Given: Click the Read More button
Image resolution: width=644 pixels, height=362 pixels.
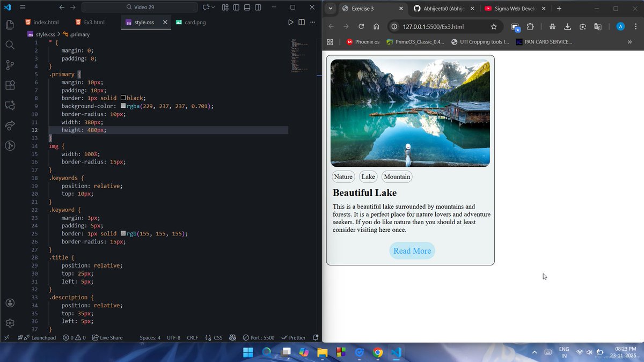Looking at the screenshot, I should click(x=412, y=250).
